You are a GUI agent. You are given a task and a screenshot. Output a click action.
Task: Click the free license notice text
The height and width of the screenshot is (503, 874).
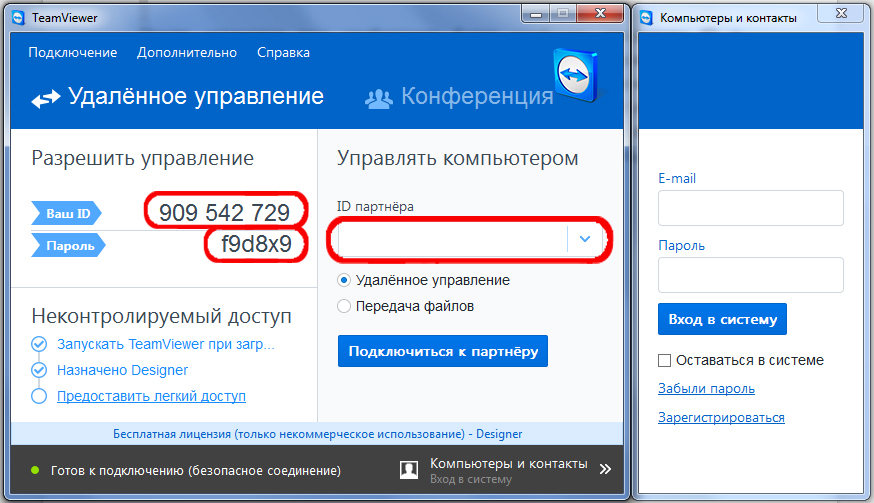point(317,434)
